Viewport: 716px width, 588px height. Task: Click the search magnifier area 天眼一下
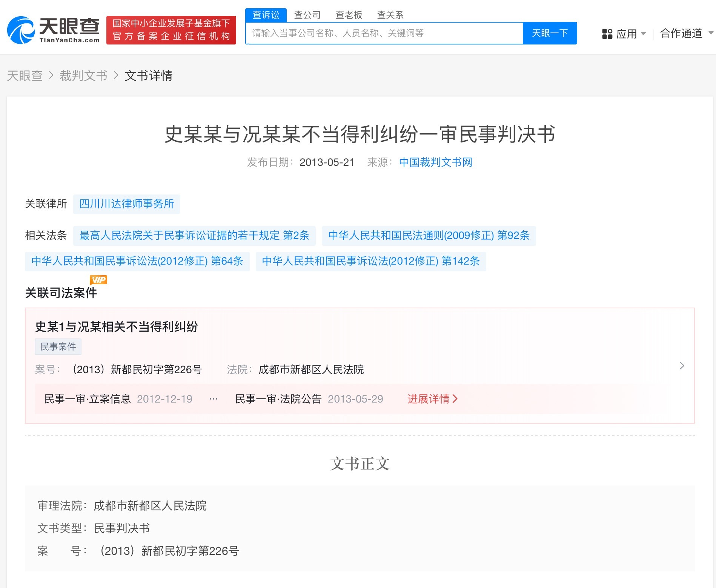[549, 33]
